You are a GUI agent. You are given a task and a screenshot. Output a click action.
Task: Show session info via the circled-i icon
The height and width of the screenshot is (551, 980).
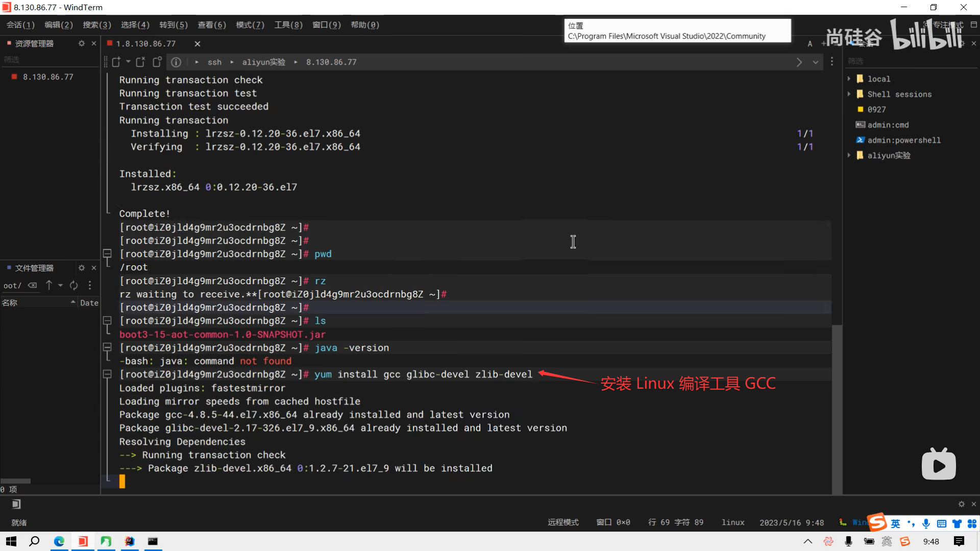176,62
